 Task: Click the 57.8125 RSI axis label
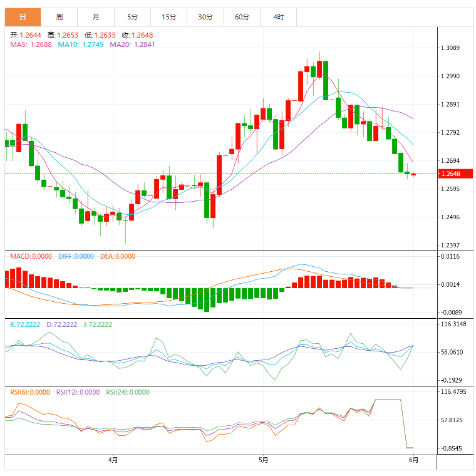click(452, 420)
